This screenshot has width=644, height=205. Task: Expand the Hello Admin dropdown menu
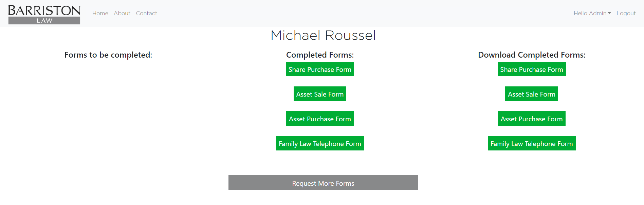tap(590, 13)
